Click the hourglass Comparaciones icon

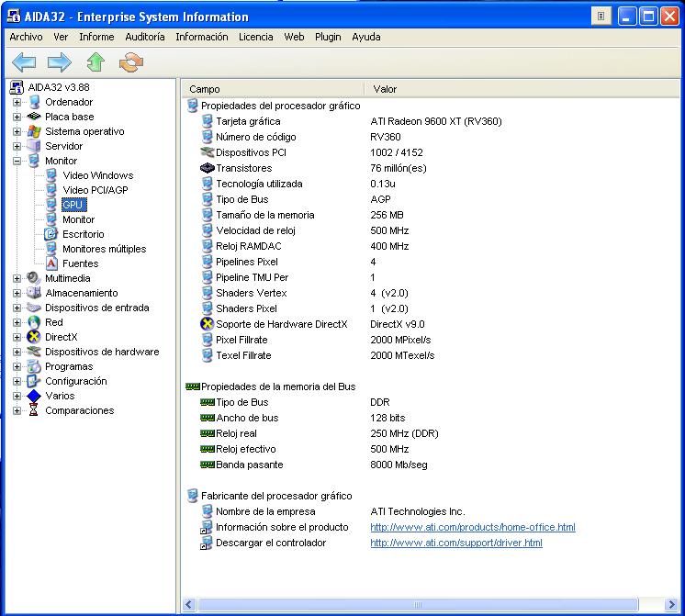click(34, 410)
